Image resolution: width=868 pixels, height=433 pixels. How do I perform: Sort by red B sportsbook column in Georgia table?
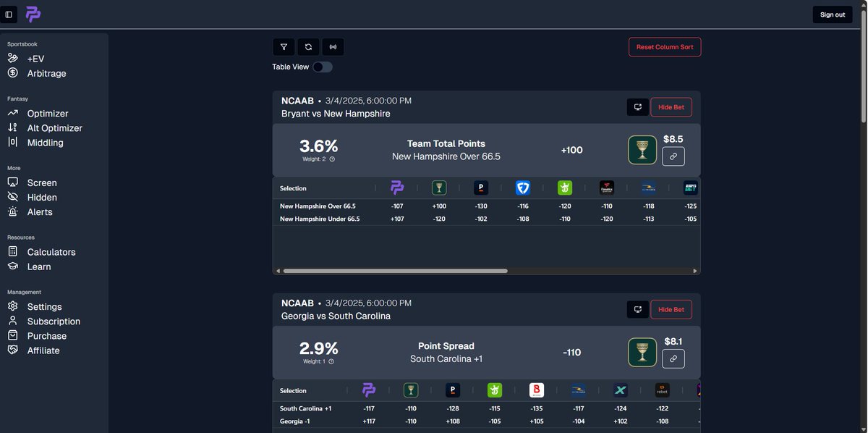tap(537, 390)
